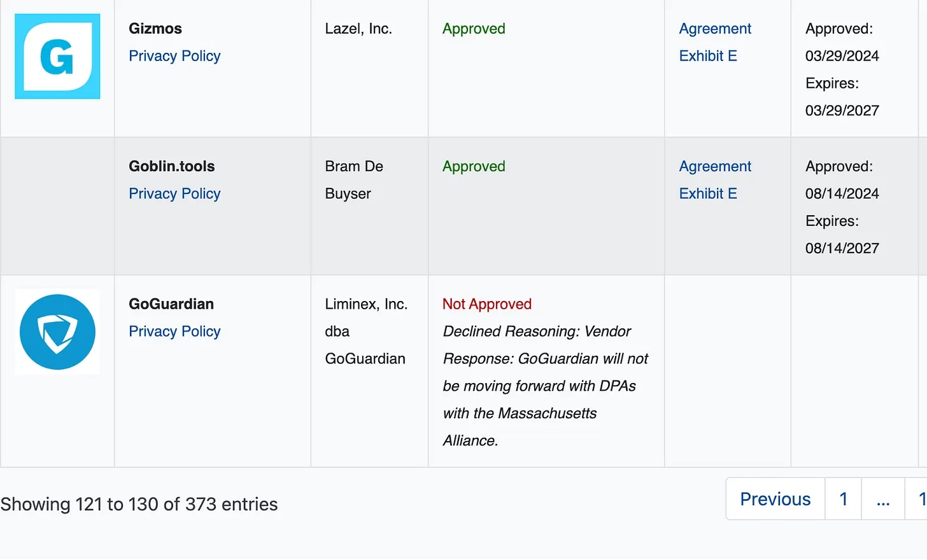Jump to page 1 in pagination
Screen dimensions: 927x560
(x=844, y=499)
